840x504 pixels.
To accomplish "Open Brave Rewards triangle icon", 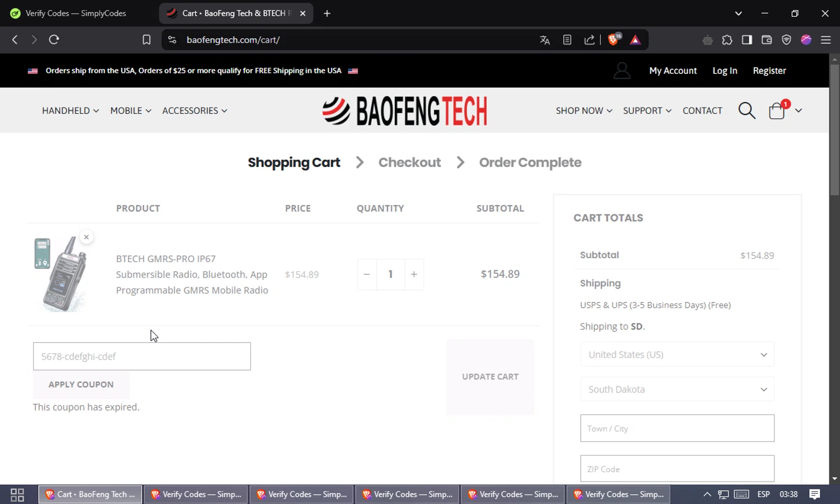I will pyautogui.click(x=636, y=40).
